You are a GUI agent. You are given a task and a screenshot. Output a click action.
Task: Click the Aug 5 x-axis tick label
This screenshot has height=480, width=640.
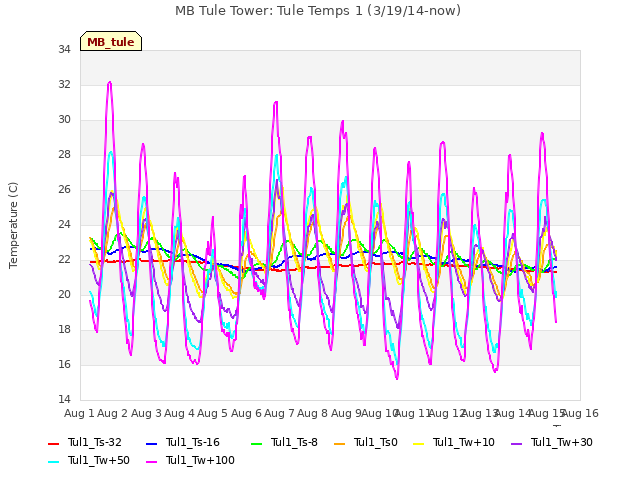point(212,413)
